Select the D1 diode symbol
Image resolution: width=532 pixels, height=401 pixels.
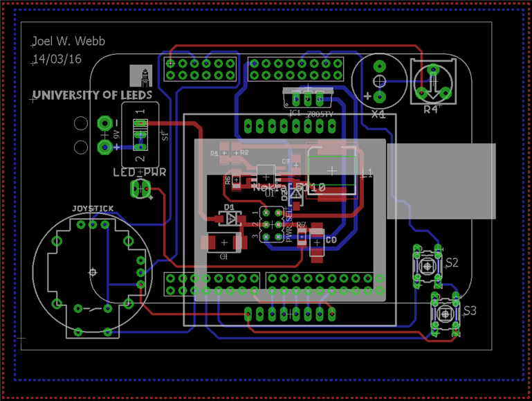231,218
